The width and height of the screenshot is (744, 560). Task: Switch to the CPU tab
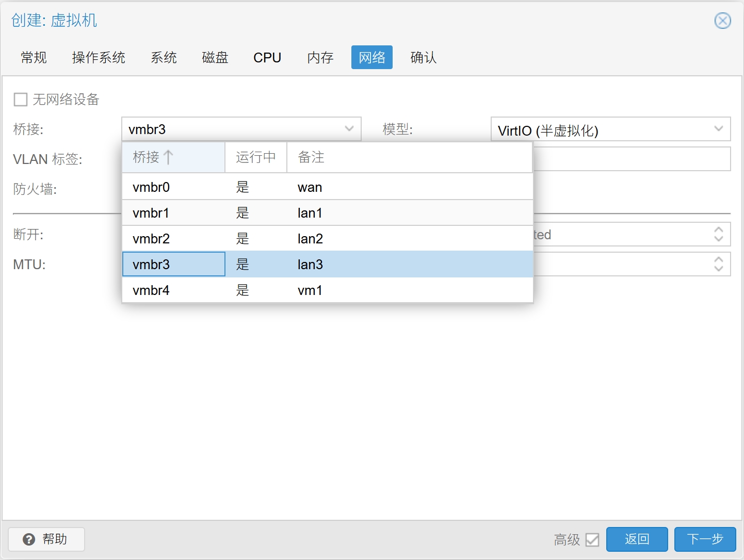[x=267, y=57]
